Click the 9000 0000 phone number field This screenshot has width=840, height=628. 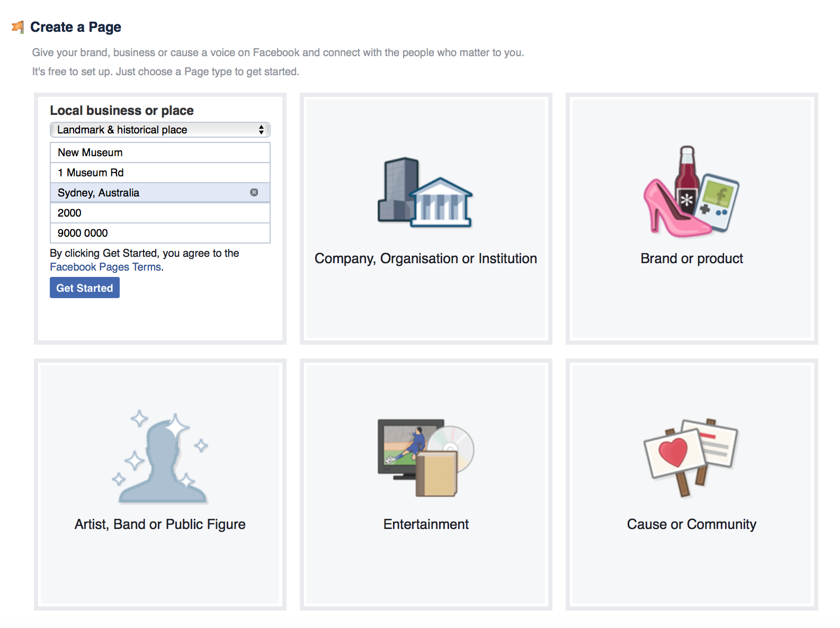coord(160,233)
